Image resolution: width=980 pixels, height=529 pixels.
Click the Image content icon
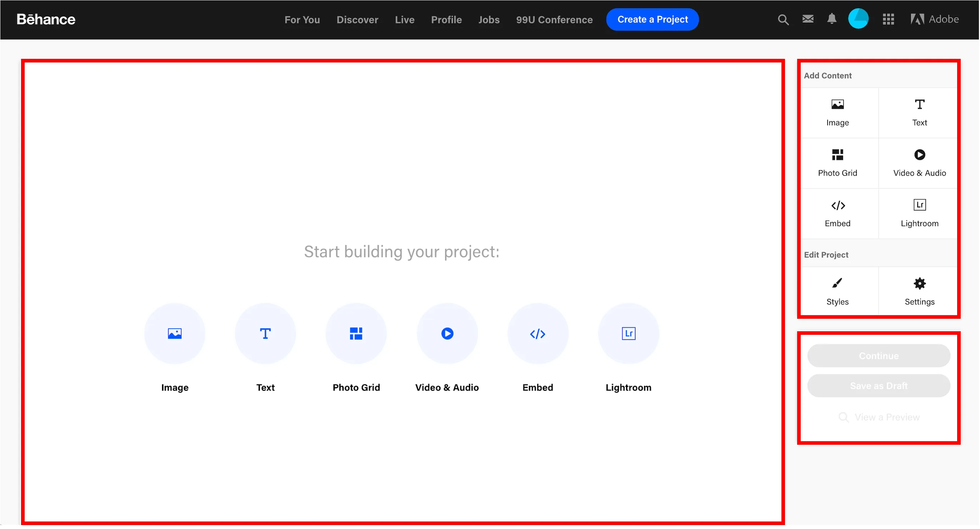pos(174,333)
